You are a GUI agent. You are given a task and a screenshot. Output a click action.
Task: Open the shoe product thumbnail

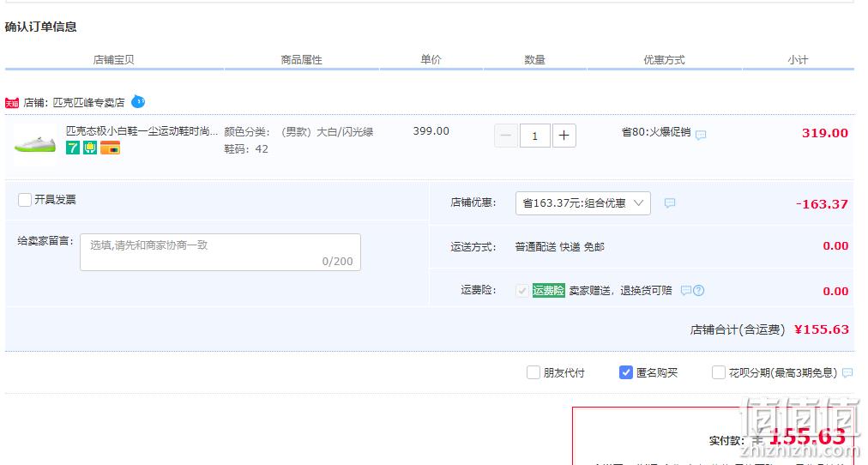click(x=35, y=144)
